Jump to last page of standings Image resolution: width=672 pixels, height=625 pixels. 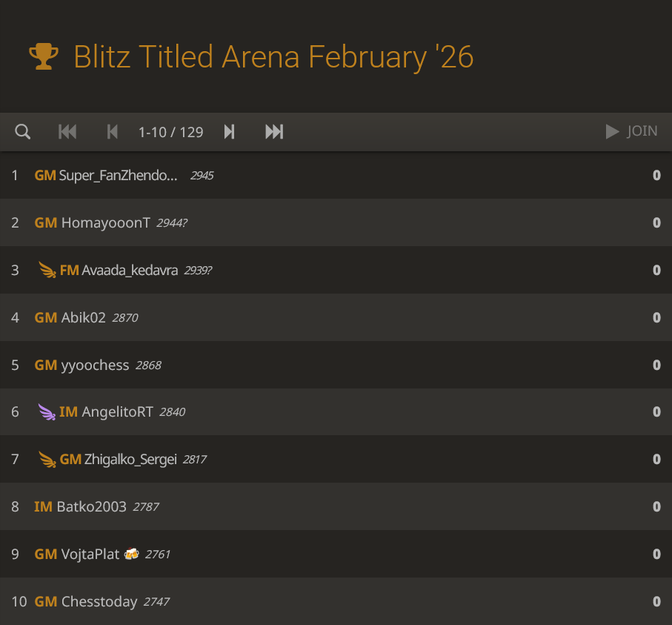[x=274, y=132]
